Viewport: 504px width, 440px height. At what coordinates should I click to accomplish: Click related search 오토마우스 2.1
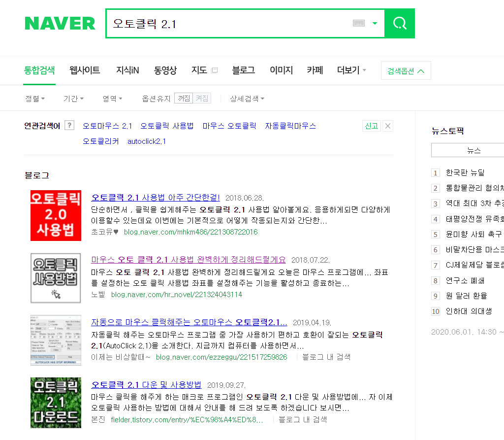point(107,126)
